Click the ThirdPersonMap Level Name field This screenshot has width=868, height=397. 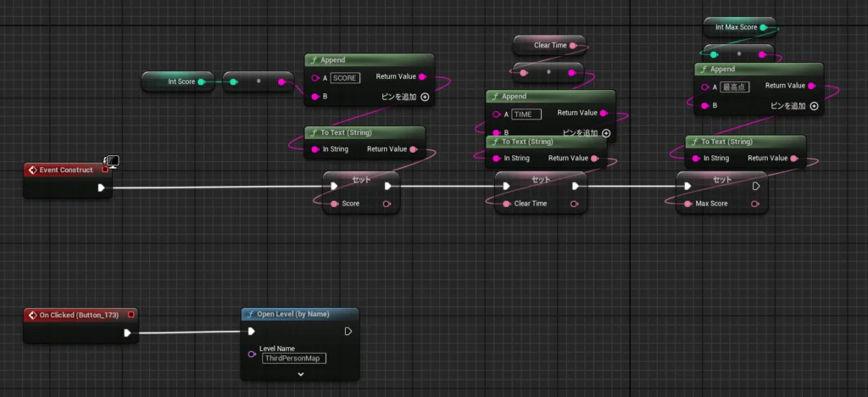click(x=294, y=358)
